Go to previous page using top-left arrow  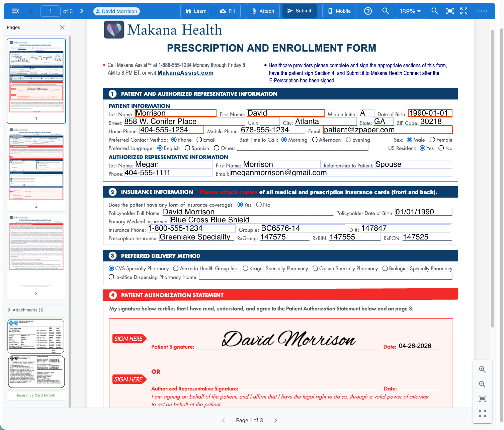[x=32, y=11]
